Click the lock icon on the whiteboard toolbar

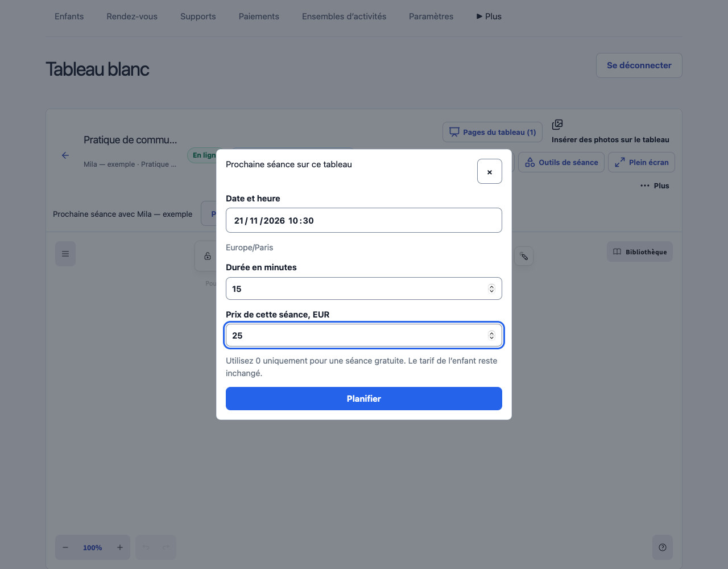click(x=208, y=256)
